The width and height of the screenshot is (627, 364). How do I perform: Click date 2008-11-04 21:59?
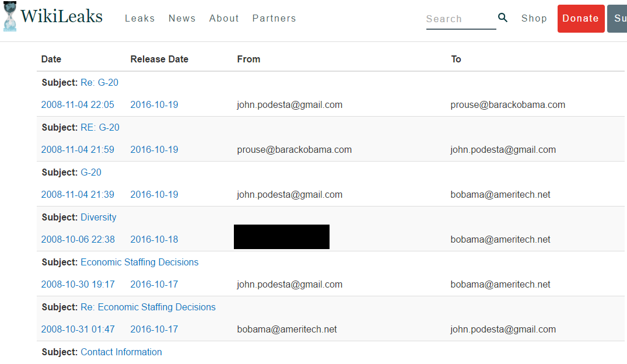(78, 149)
